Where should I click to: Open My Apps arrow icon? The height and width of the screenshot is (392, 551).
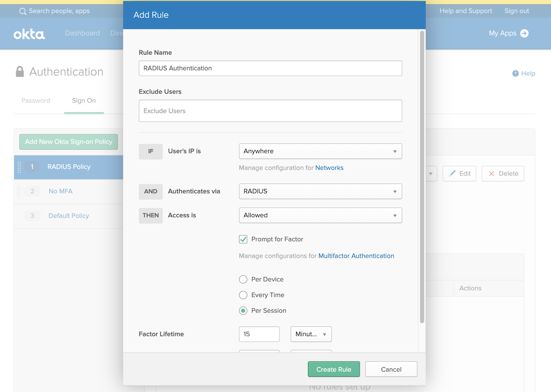click(524, 33)
